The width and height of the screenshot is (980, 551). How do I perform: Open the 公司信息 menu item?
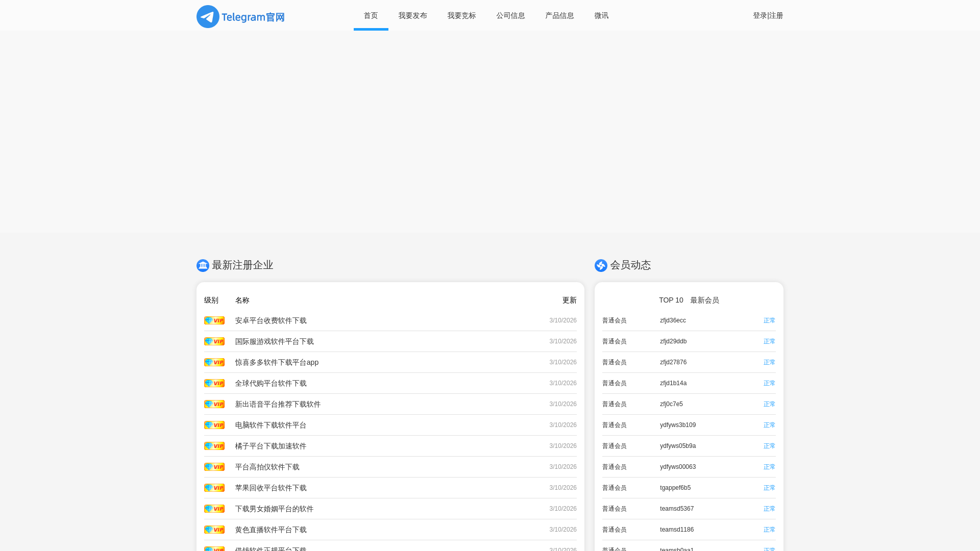point(511,15)
